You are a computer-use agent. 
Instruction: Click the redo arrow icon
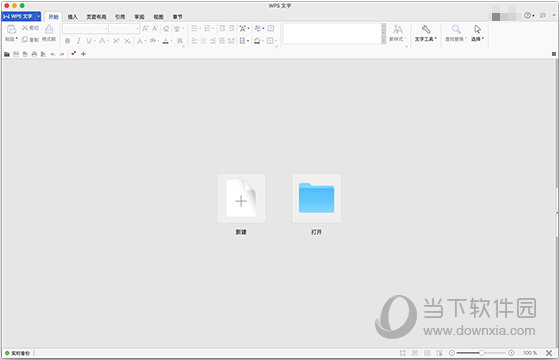click(62, 54)
